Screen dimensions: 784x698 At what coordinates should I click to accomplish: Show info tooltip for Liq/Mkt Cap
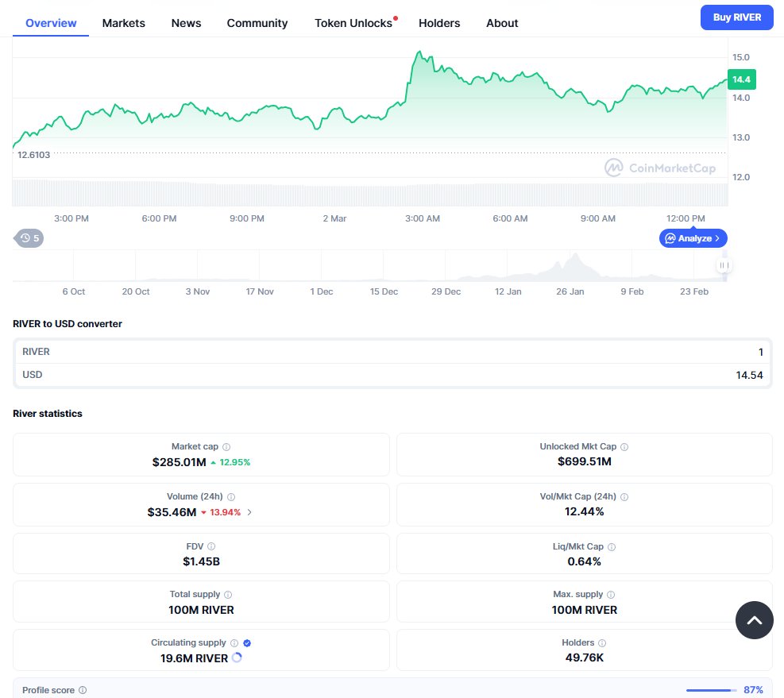pos(612,547)
